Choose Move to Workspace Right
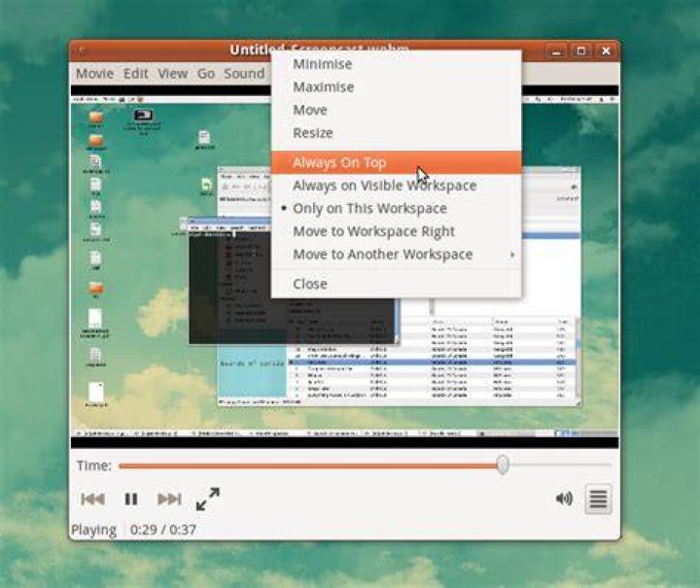 tap(396, 231)
